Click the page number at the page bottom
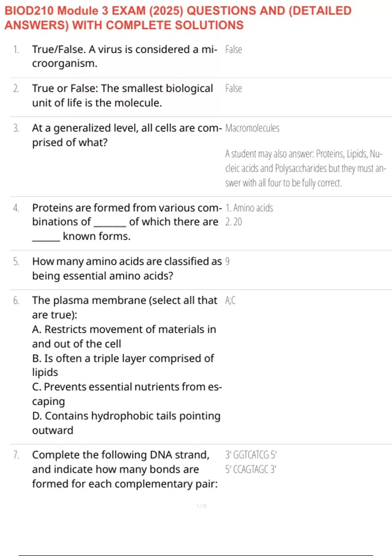Viewport: 392px width, 556px height. [x=202, y=506]
